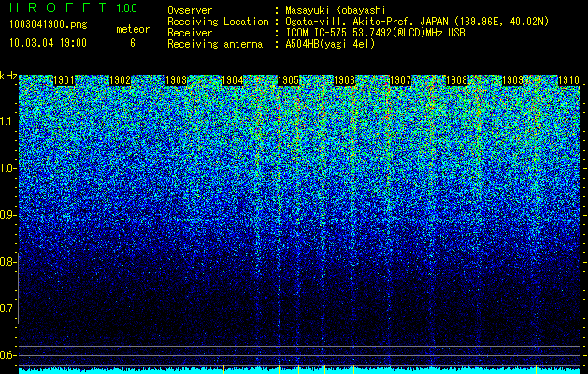The image size is (588, 374).
Task: Click the 'Receiving antenna' label
Action: pos(215,44)
